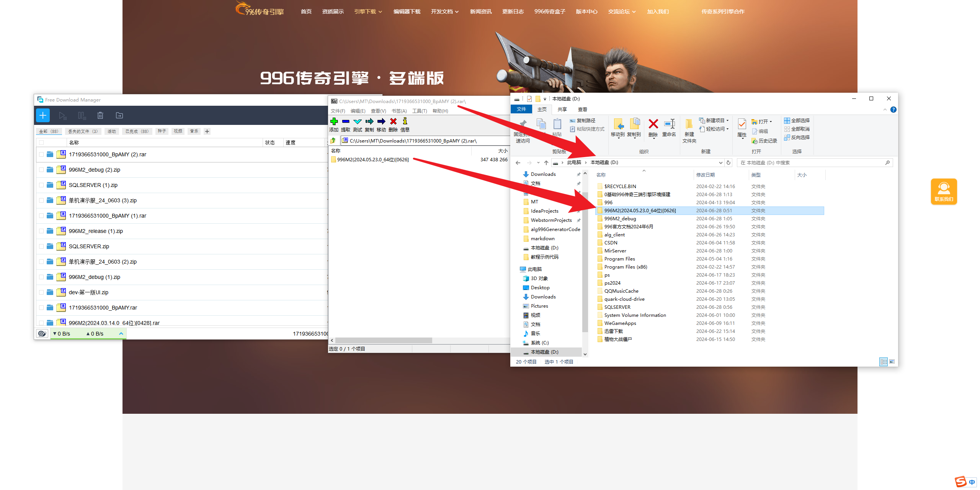The image size is (980, 490).
Task: Open the 996传奇盒子 website link
Action: pyautogui.click(x=550, y=11)
